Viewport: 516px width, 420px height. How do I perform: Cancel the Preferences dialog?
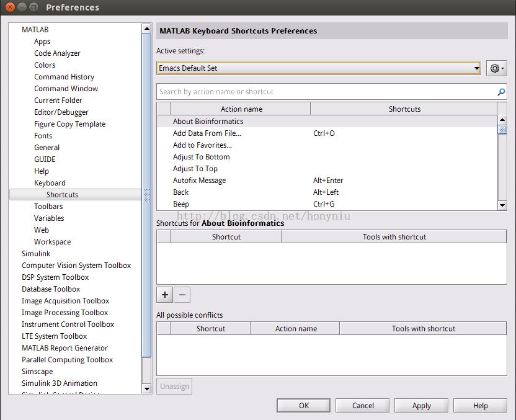[x=363, y=406]
